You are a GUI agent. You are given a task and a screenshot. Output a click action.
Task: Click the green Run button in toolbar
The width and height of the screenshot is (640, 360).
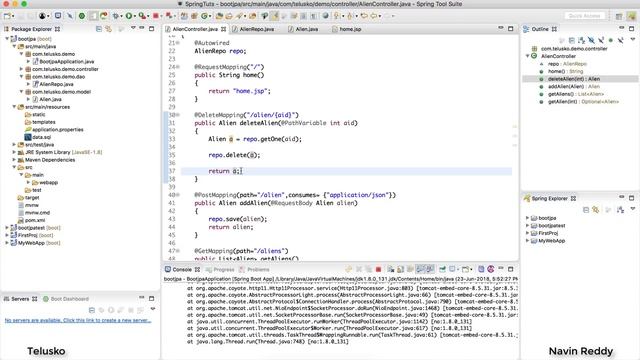click(129, 16)
